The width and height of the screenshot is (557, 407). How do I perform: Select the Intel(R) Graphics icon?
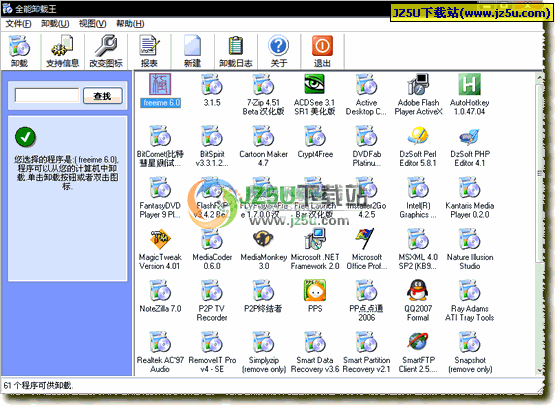[x=418, y=187]
